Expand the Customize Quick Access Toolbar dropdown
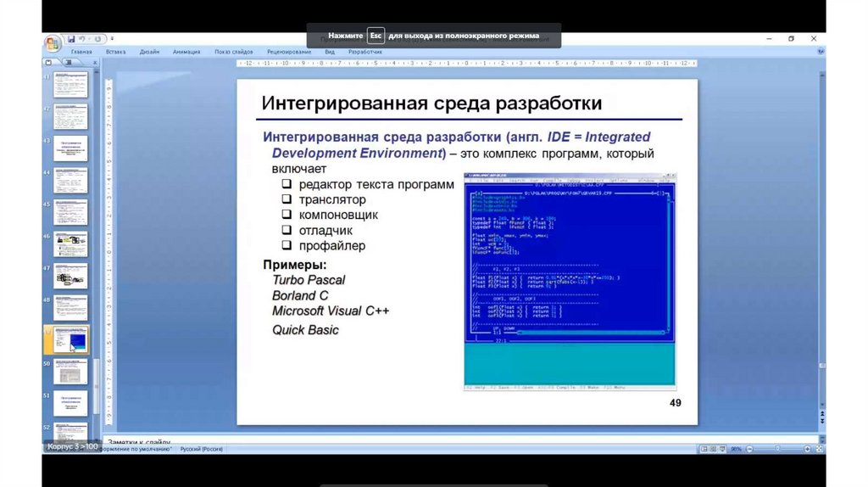The width and height of the screenshot is (868, 487). click(112, 39)
